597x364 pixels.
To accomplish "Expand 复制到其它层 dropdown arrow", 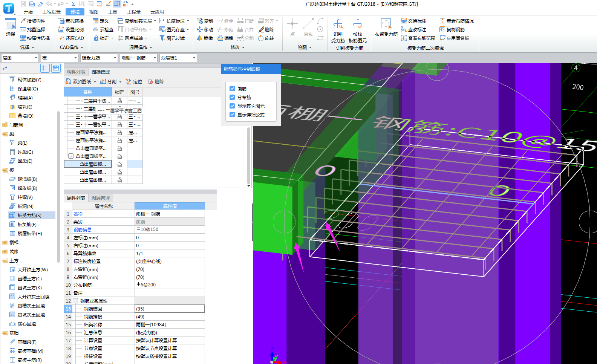I will 155,21.
